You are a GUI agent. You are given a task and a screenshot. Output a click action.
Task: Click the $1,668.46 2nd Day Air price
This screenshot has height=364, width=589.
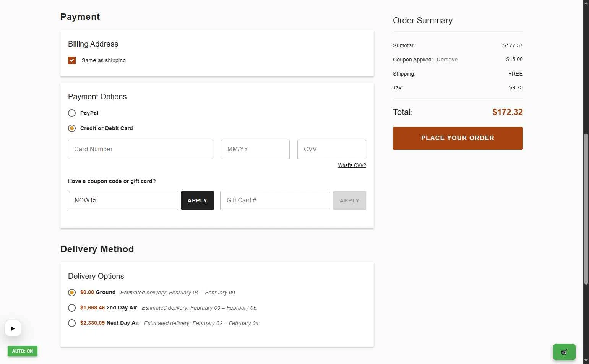[92, 307]
